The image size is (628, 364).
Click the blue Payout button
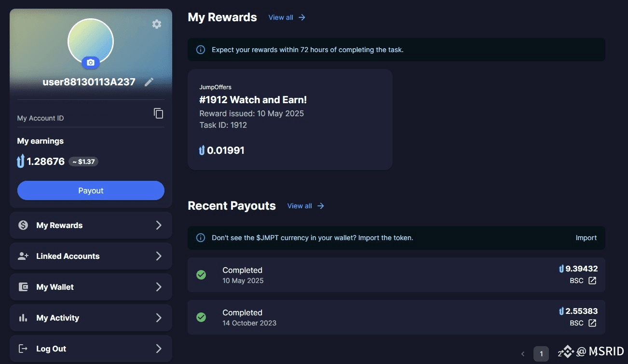tap(91, 190)
